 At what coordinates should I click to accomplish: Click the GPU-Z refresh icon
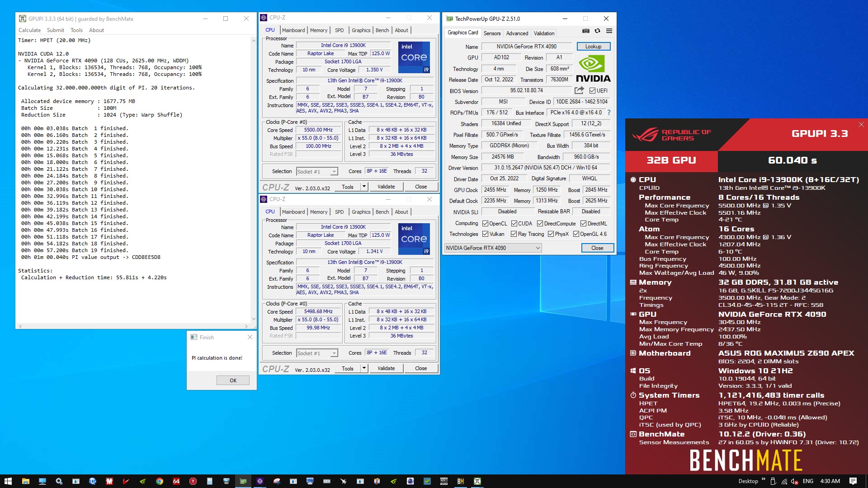597,31
